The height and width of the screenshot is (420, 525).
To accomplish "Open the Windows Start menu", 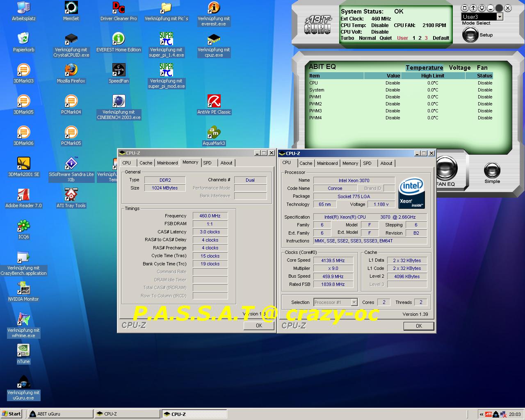I will pos(11,414).
